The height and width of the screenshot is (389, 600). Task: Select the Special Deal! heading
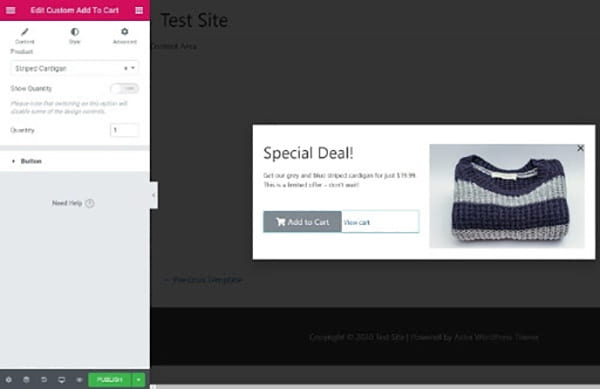point(308,153)
